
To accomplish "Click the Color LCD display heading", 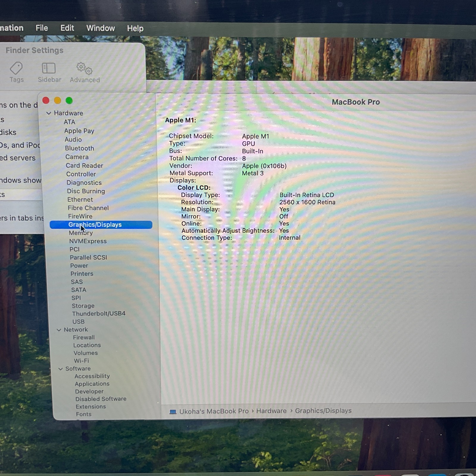I will coord(194,188).
